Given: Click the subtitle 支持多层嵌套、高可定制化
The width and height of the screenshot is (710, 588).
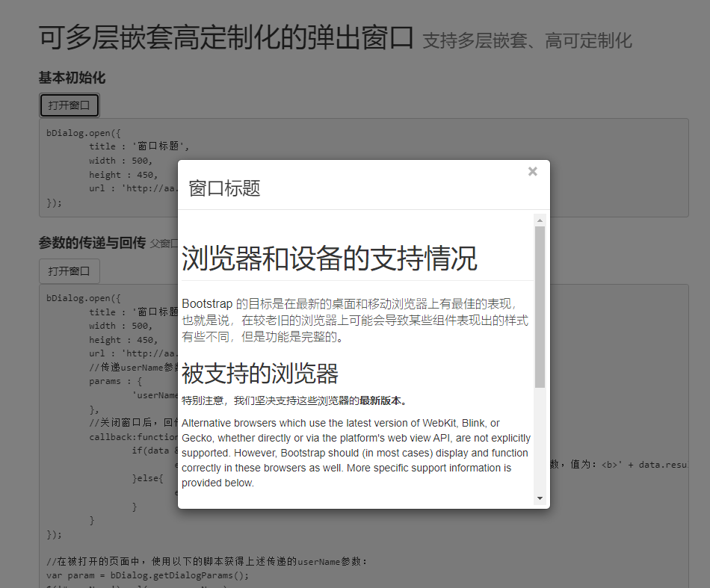Looking at the screenshot, I should pos(527,41).
